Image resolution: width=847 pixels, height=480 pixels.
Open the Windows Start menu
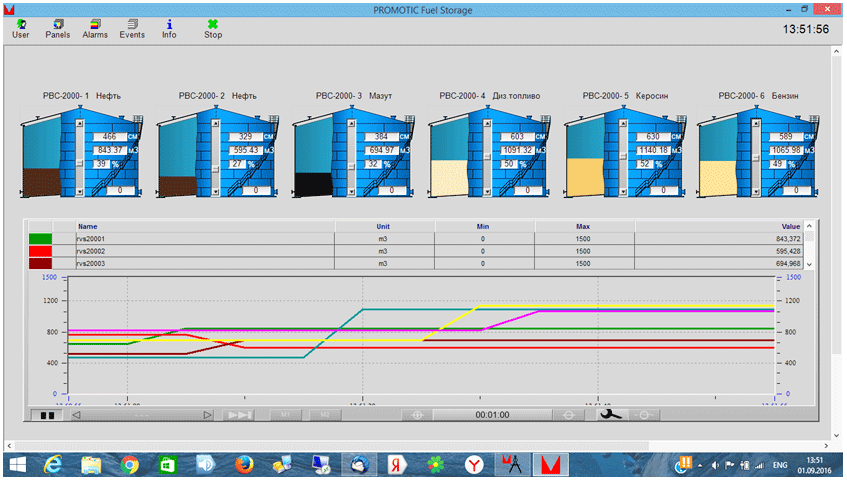(17, 464)
